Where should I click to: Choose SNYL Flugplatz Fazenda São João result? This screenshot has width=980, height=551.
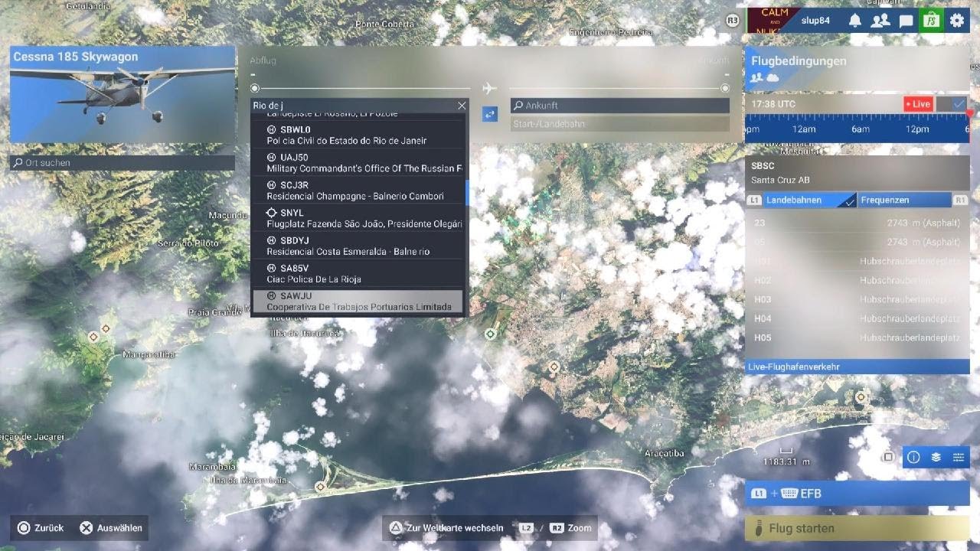pyautogui.click(x=358, y=218)
